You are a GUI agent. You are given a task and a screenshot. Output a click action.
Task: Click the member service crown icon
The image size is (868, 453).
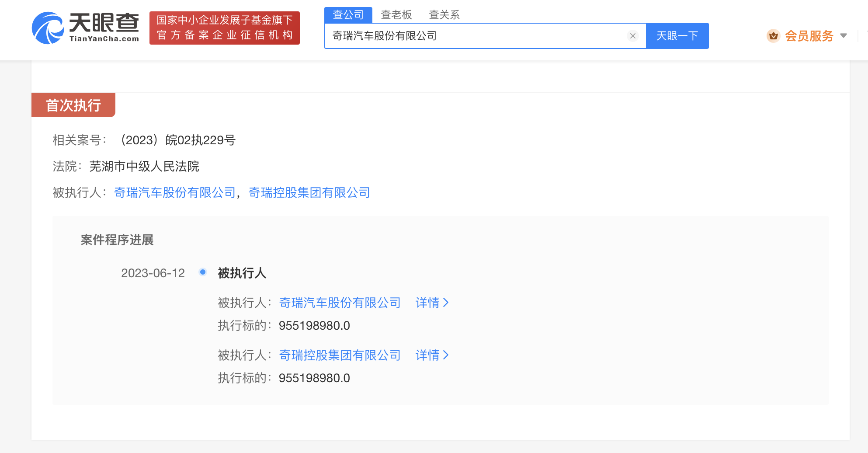(x=773, y=36)
